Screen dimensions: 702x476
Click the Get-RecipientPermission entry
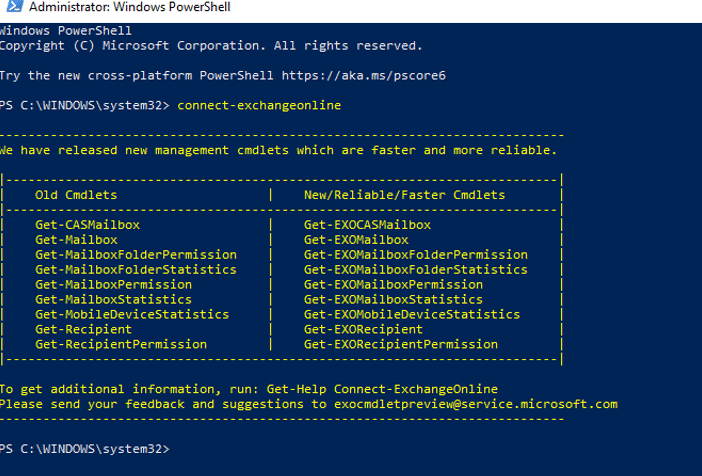pyautogui.click(x=121, y=344)
